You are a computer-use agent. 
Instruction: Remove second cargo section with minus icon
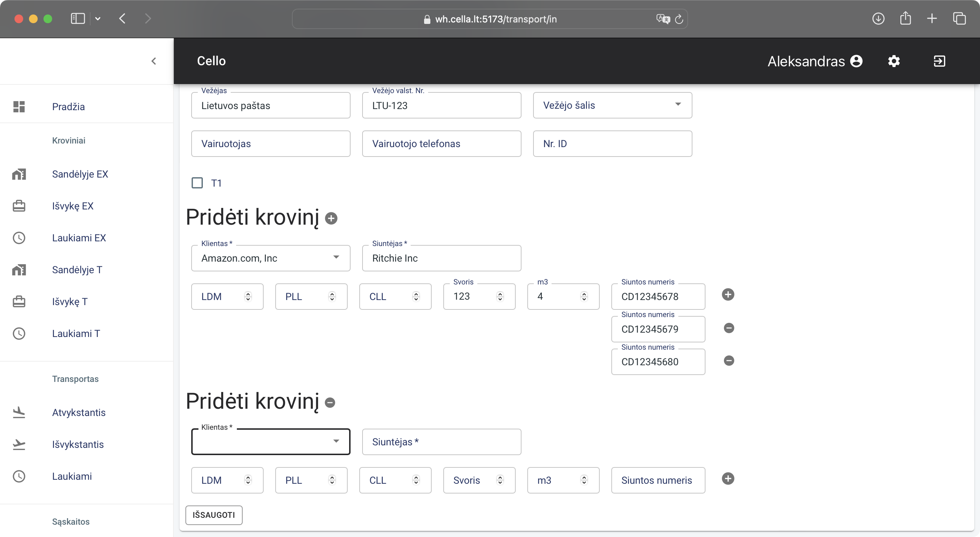coord(330,402)
